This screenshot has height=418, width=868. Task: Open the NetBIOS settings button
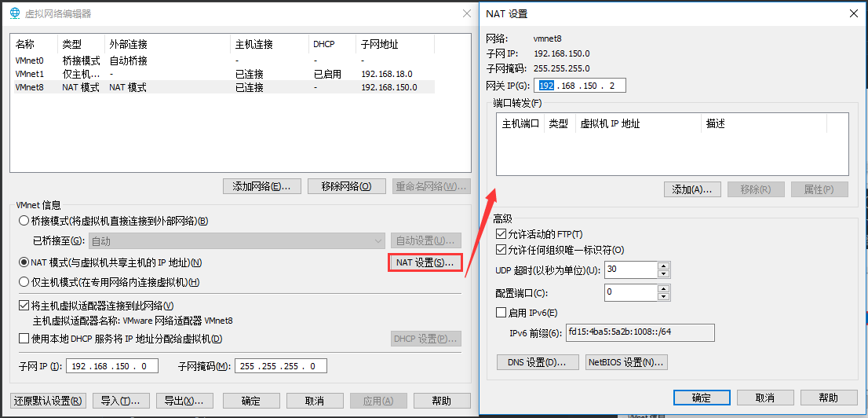(x=626, y=362)
